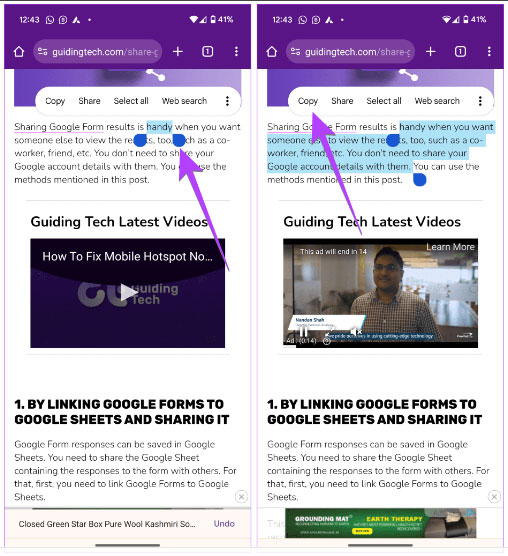
Task: Click Learn More on the video ad
Action: tap(450, 247)
